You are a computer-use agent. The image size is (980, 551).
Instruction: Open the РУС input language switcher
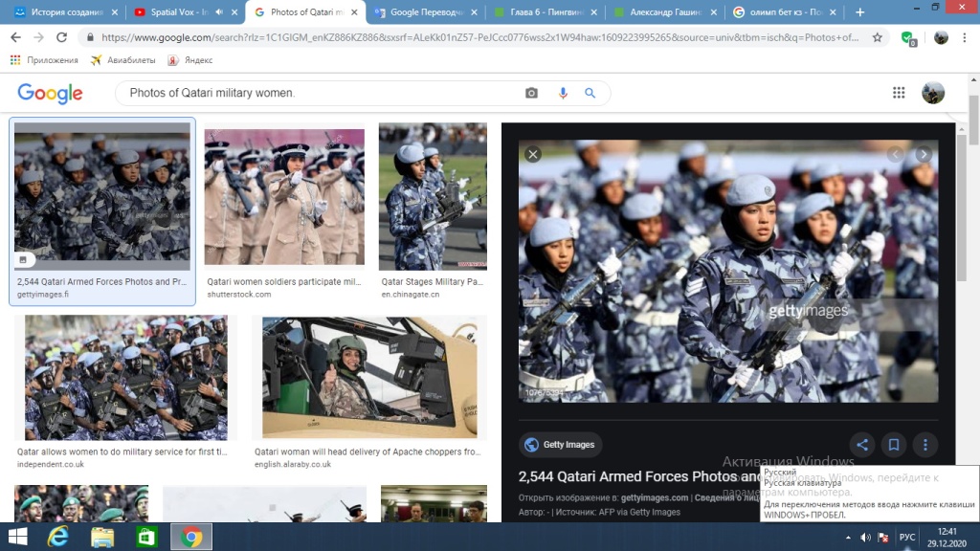[906, 537]
